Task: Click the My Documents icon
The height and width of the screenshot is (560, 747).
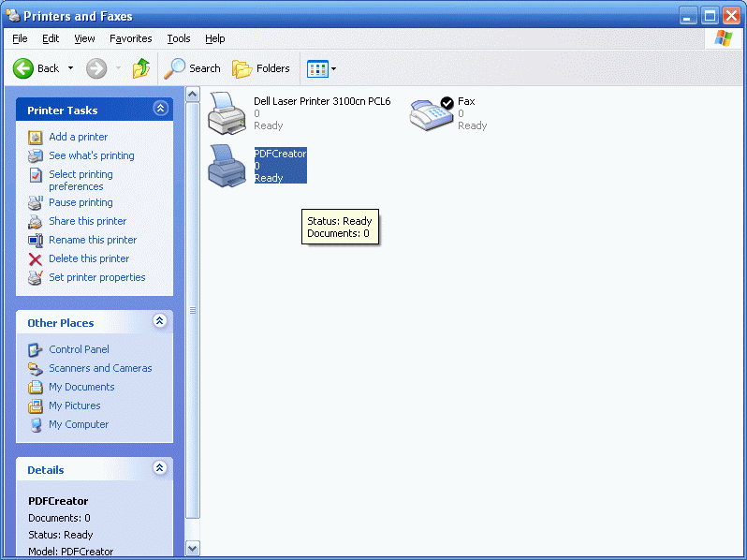Action: (36, 387)
